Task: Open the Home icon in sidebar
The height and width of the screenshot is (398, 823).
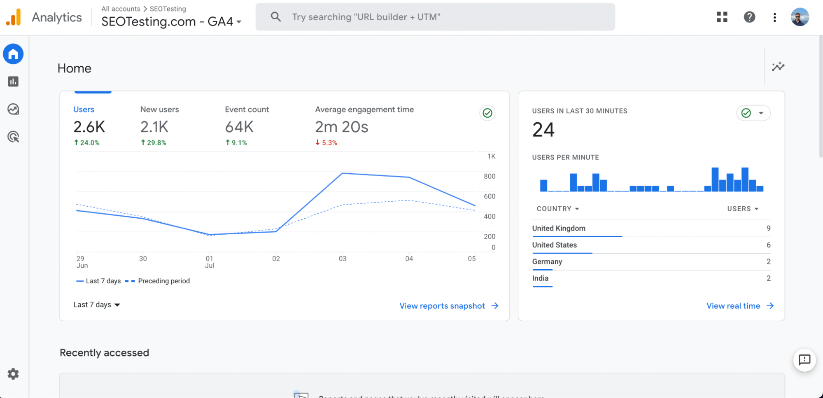Action: tap(13, 54)
